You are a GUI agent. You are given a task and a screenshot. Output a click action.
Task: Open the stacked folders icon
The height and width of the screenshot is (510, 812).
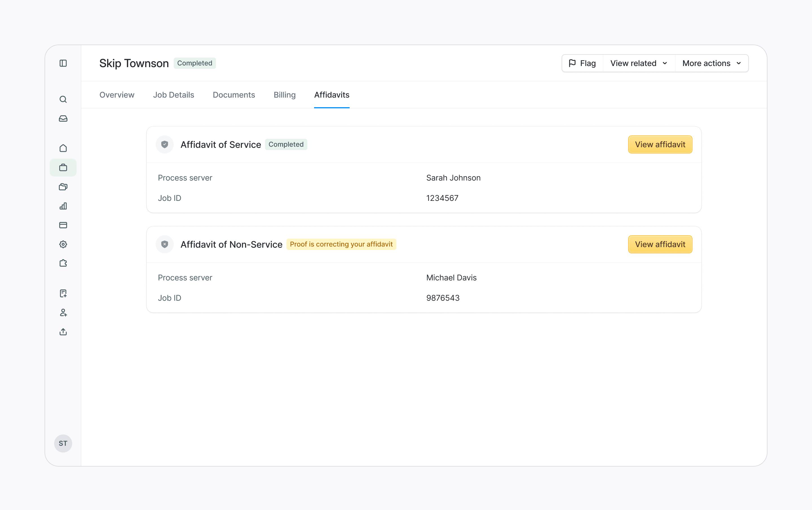(63, 186)
